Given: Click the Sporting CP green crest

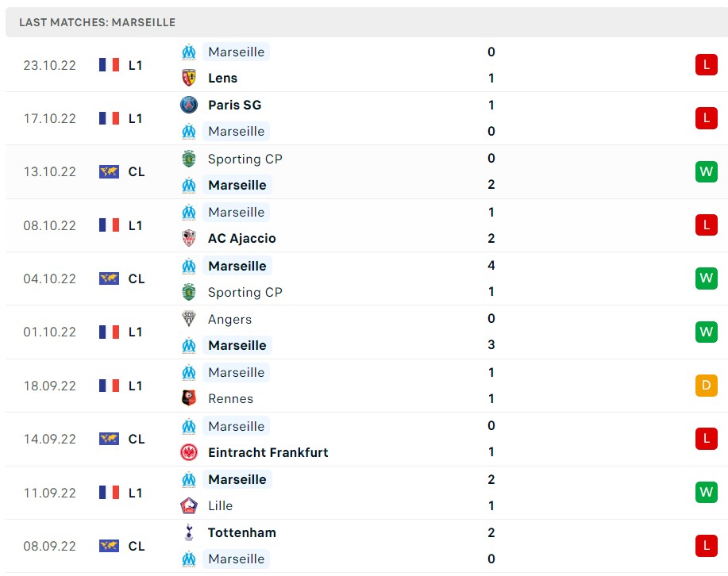Looking at the screenshot, I should 188,159.
